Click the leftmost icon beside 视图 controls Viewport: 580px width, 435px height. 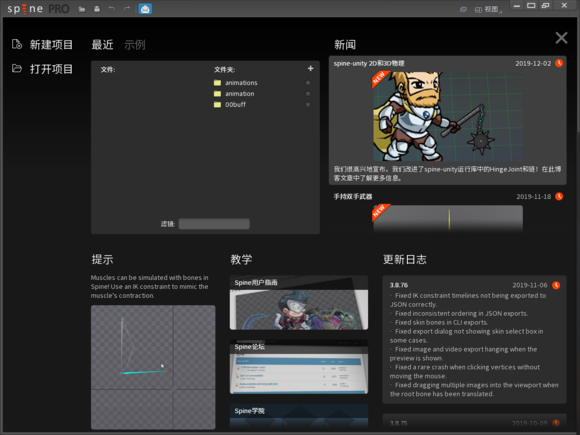pyautogui.click(x=463, y=10)
